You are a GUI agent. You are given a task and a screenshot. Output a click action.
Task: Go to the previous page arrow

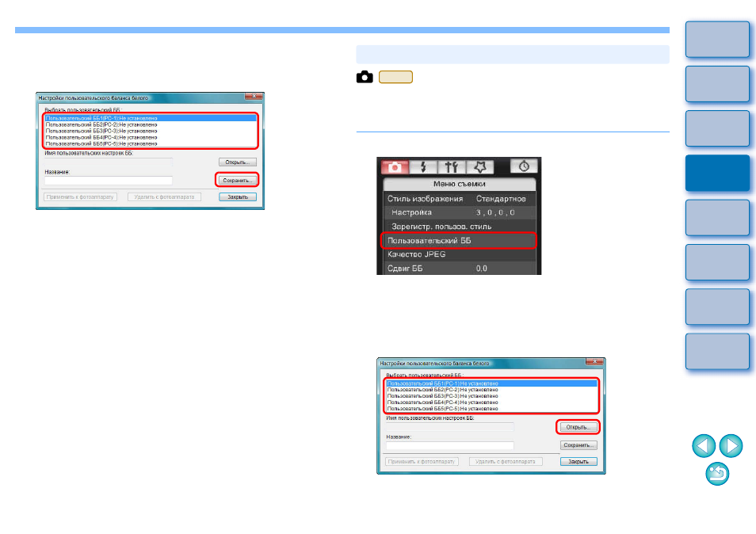point(704,445)
